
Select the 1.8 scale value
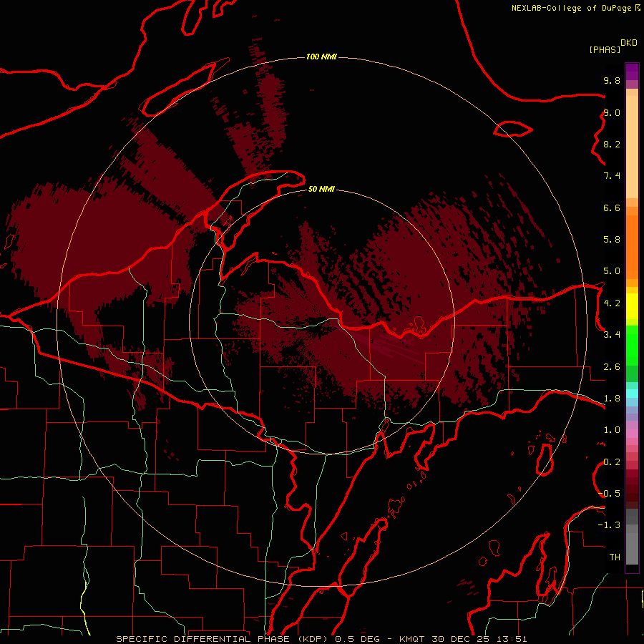pyautogui.click(x=612, y=399)
